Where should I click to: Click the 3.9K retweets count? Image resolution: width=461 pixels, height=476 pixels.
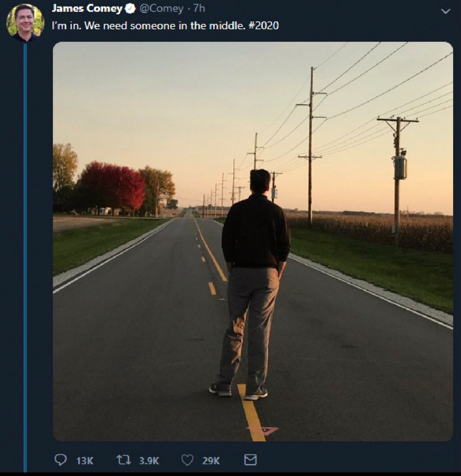pyautogui.click(x=149, y=461)
